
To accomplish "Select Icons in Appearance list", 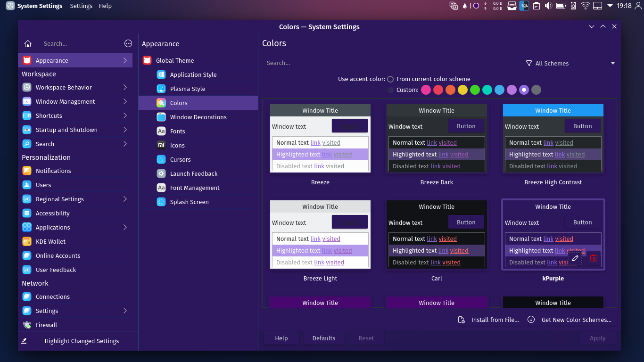I will pyautogui.click(x=198, y=145).
